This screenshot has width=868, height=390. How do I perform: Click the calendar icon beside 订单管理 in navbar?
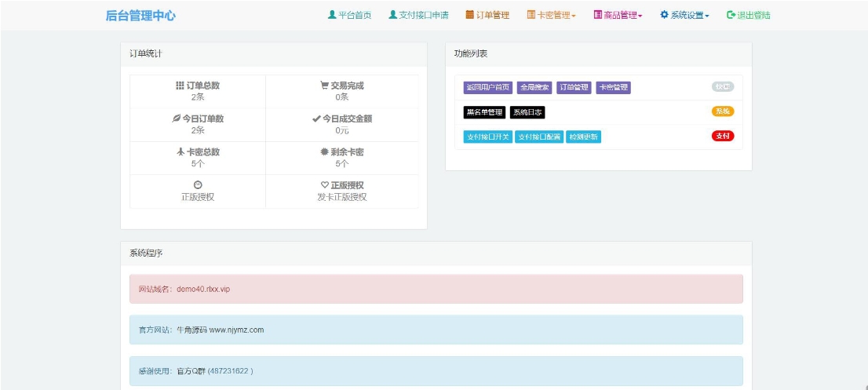click(x=469, y=15)
